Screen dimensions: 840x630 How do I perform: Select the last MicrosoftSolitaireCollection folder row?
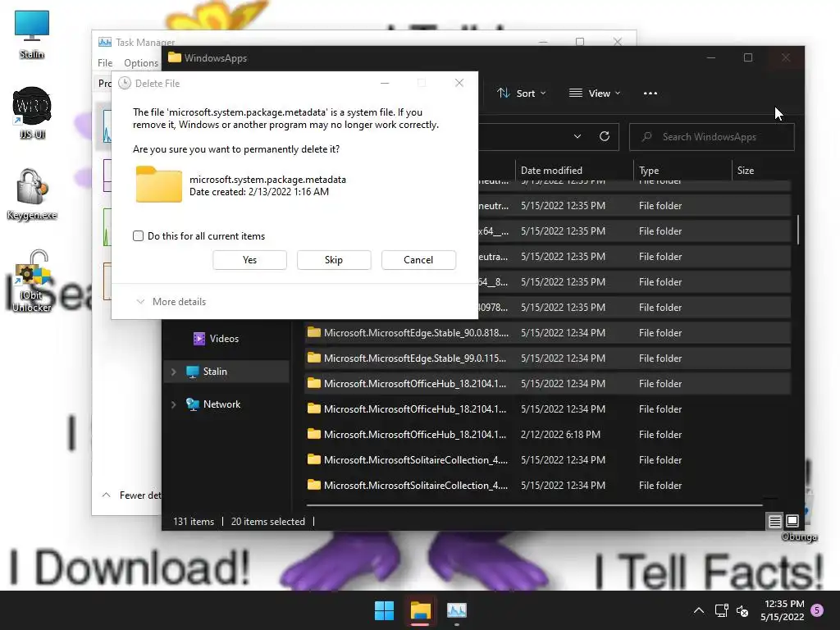(547, 486)
